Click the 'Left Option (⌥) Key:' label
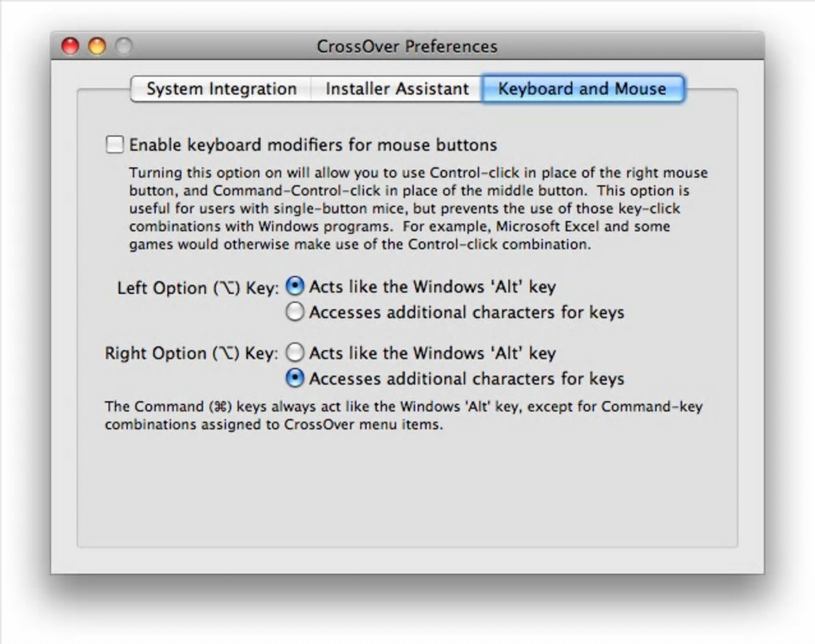Viewport: 815px width, 644px height. 197,288
